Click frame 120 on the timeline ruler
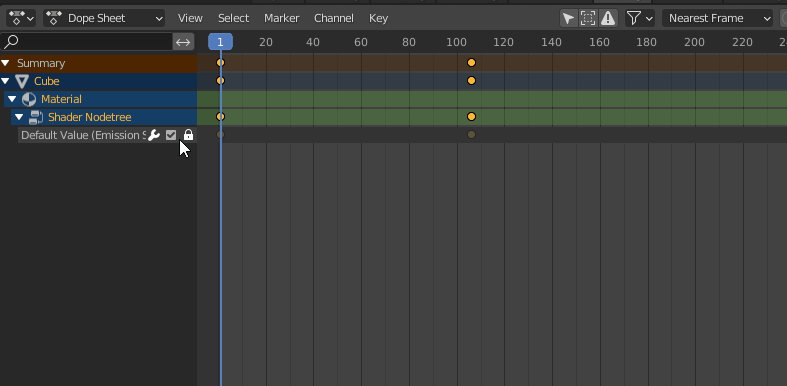Screen dimensions: 787x386 click(503, 42)
